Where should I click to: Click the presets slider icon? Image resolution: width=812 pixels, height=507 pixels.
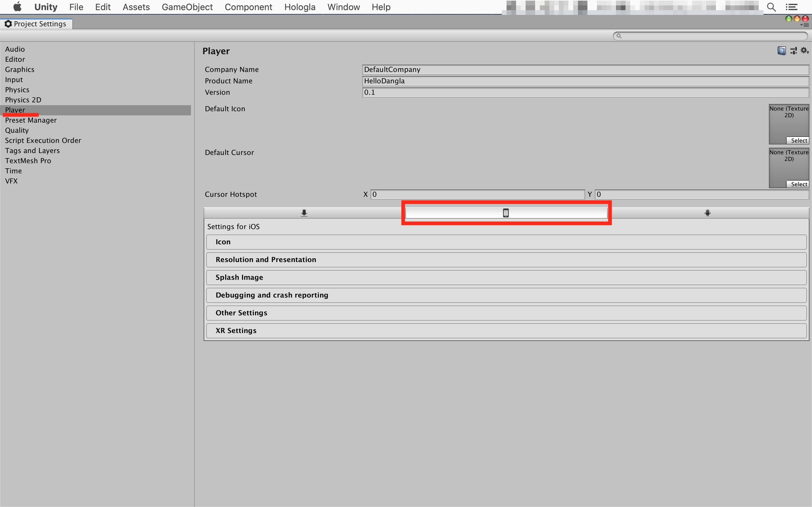pyautogui.click(x=793, y=51)
